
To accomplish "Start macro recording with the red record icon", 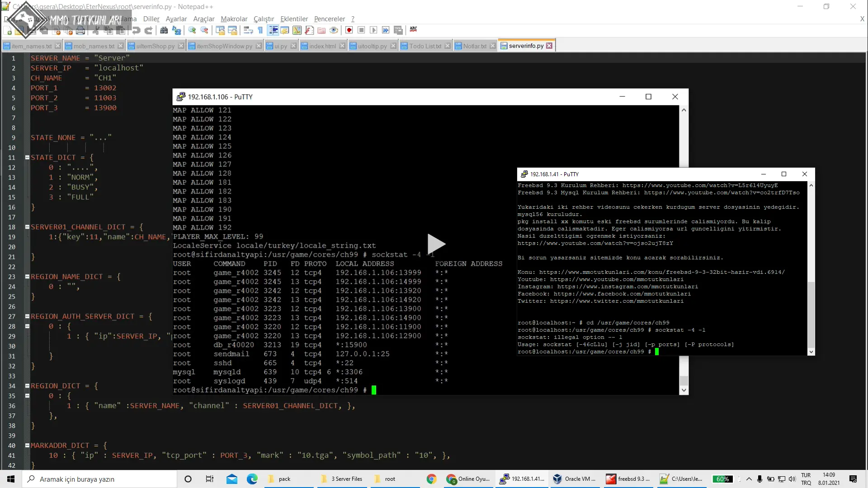I will [x=349, y=30].
